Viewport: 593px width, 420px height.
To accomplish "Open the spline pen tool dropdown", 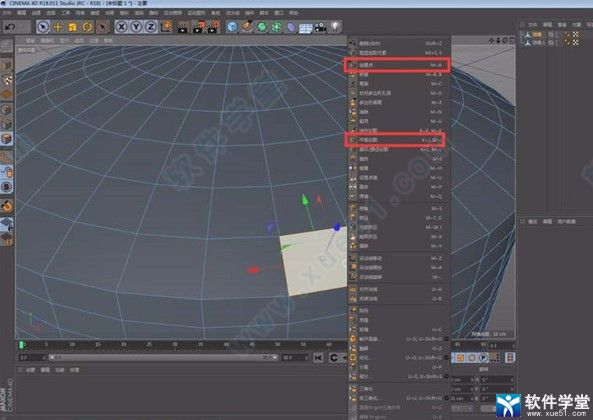I will tap(247, 27).
